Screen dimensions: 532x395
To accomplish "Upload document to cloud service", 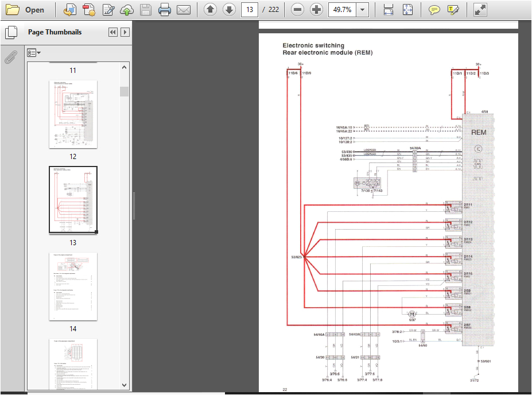I will pos(127,10).
